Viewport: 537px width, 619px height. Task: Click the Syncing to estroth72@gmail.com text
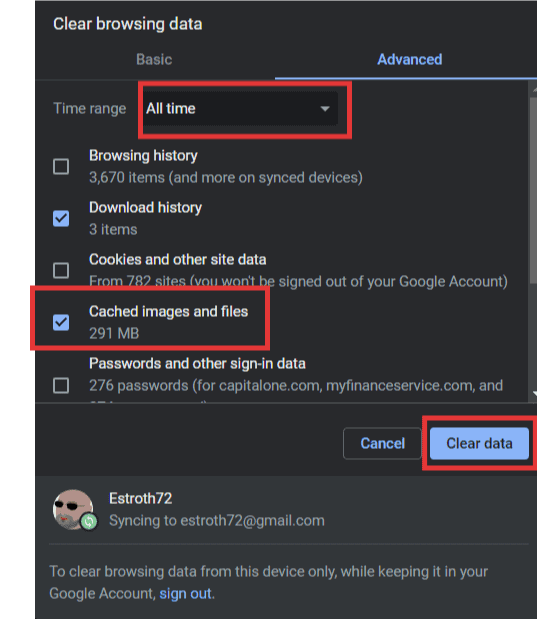point(217,520)
